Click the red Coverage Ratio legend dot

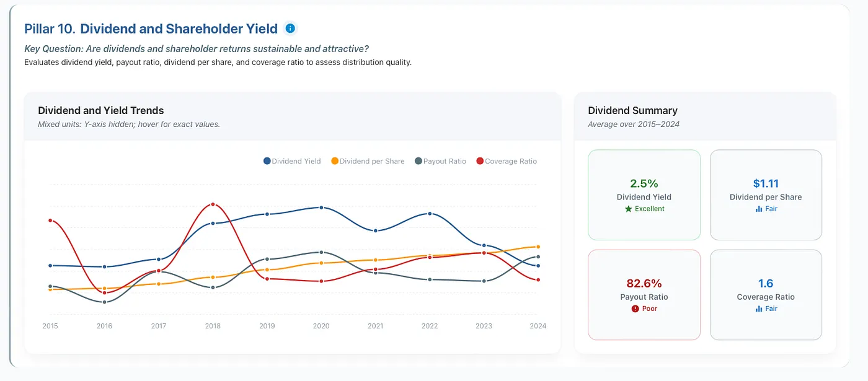(x=480, y=161)
